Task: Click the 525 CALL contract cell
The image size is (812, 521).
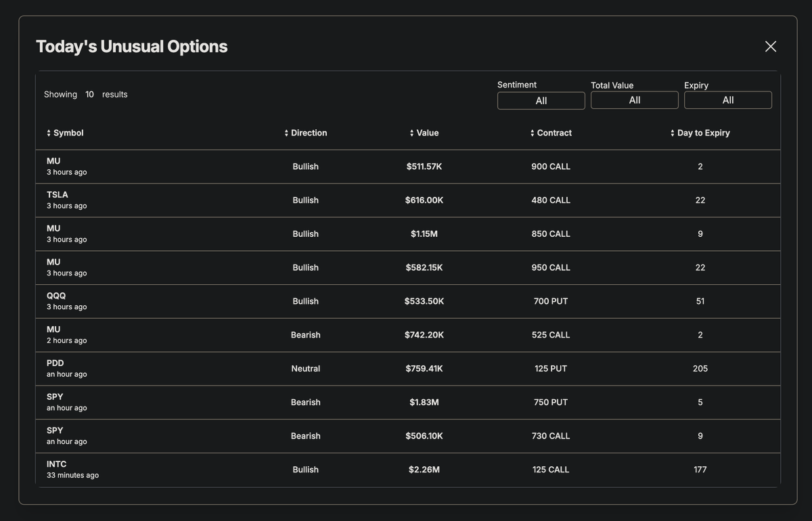Action: (551, 335)
